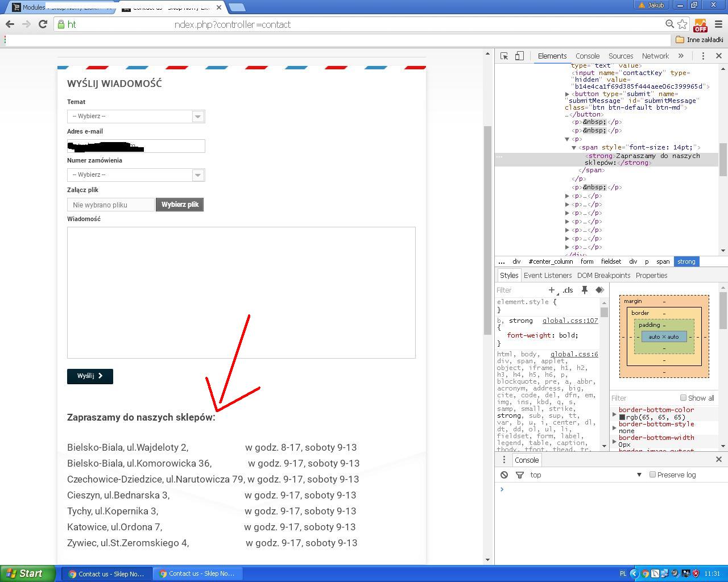
Task: Expand border-bottom-color computed property
Action: pos(614,414)
